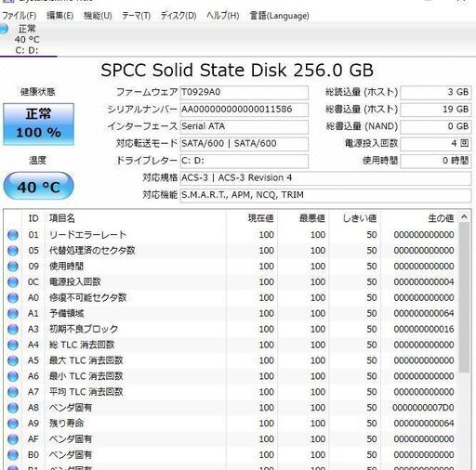This screenshot has height=470, width=476.
Task: Click the status orb beside 代替処理済のセクタ数
Action: [x=13, y=251]
